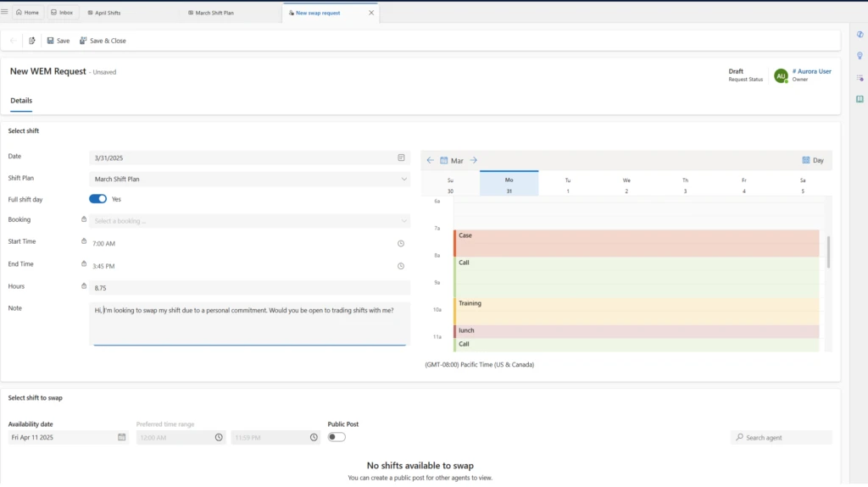Click the Save & Close button
The height and width of the screenshot is (487, 868).
pyautogui.click(x=103, y=41)
